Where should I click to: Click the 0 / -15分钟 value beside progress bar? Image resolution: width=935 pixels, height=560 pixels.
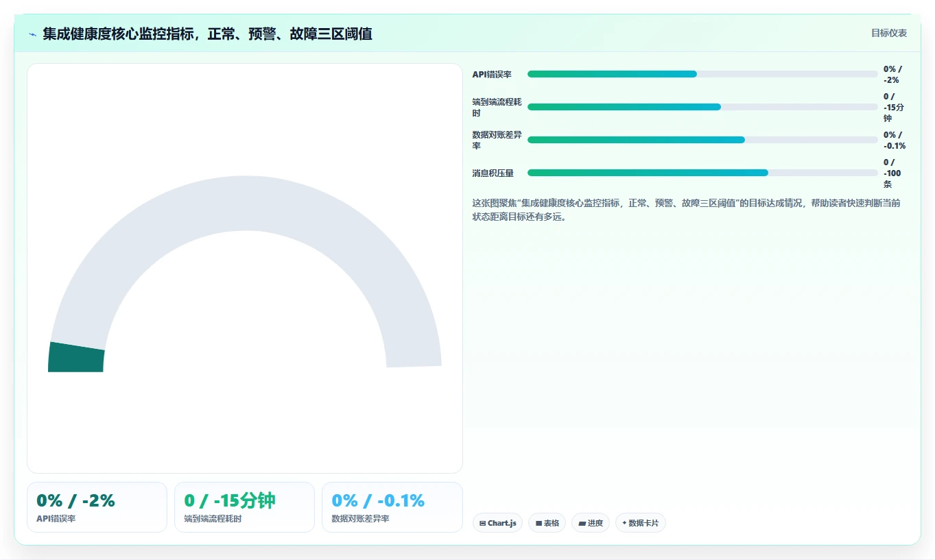click(894, 108)
